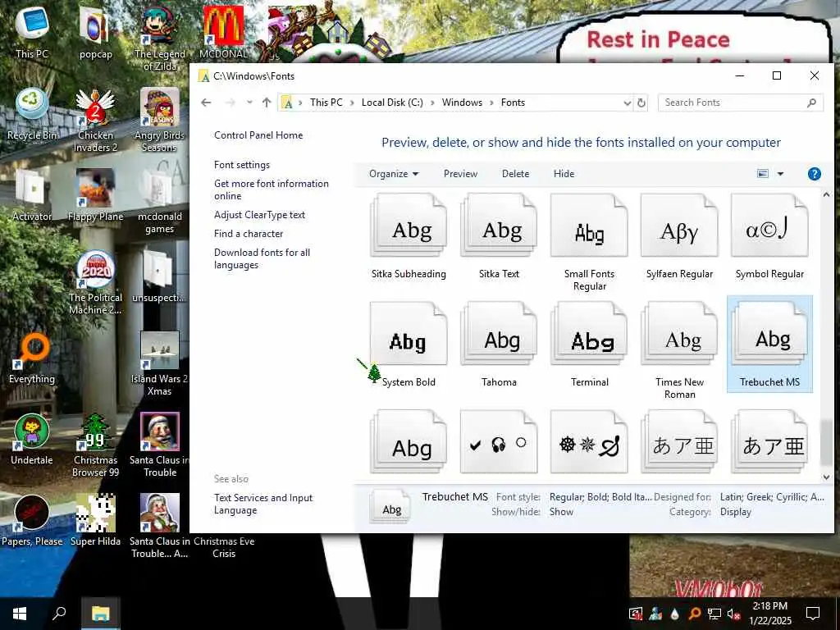
Task: Select the Flappy Plane shortcut
Action: click(x=95, y=195)
